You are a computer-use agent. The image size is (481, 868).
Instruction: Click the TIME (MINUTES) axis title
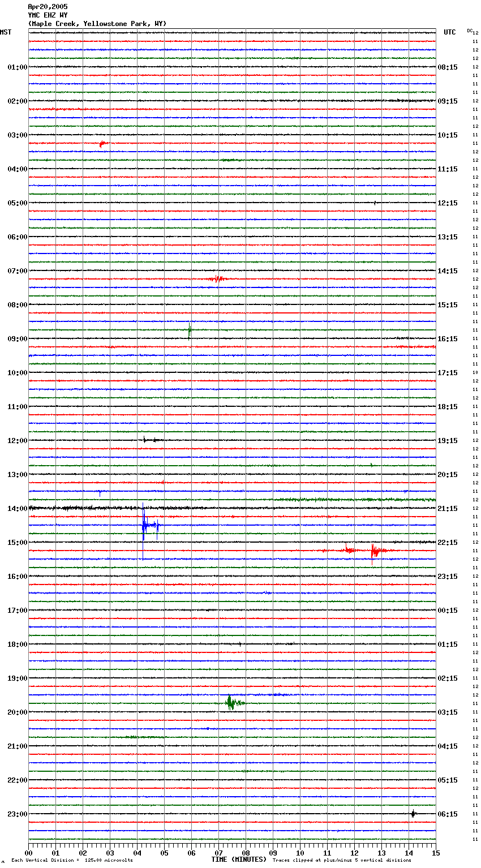pos(239,860)
